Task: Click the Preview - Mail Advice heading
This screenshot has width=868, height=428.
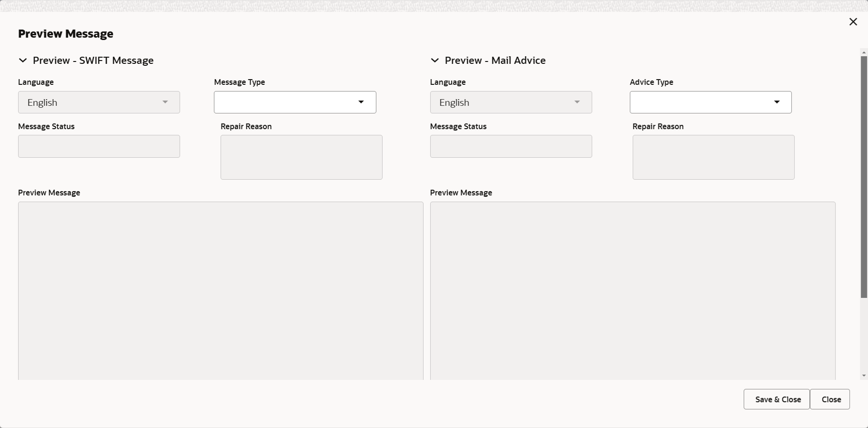Action: pyautogui.click(x=495, y=61)
